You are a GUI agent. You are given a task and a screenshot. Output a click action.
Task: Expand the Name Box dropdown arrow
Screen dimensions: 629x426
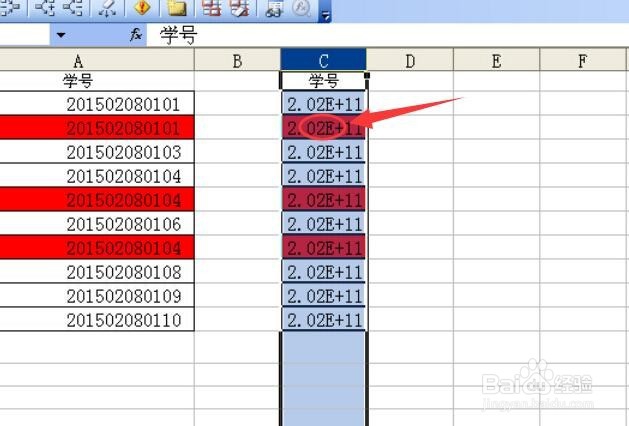coord(61,35)
